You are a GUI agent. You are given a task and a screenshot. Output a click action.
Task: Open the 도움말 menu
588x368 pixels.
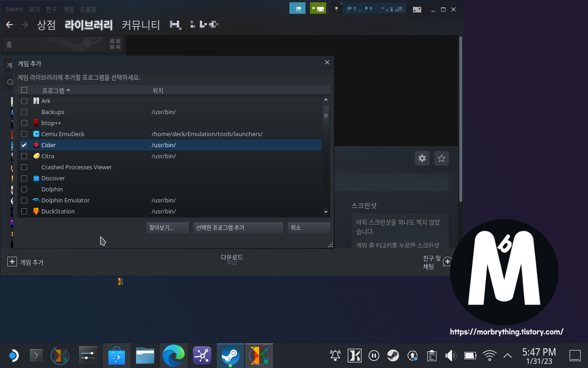[x=88, y=9]
